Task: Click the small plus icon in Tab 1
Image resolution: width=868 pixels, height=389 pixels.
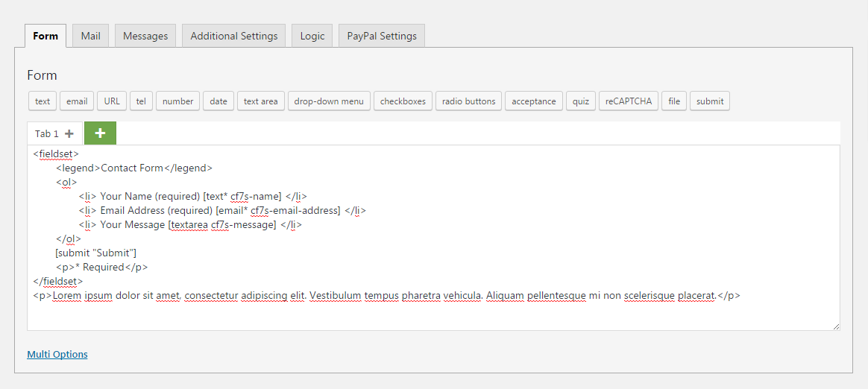Action: [x=69, y=134]
